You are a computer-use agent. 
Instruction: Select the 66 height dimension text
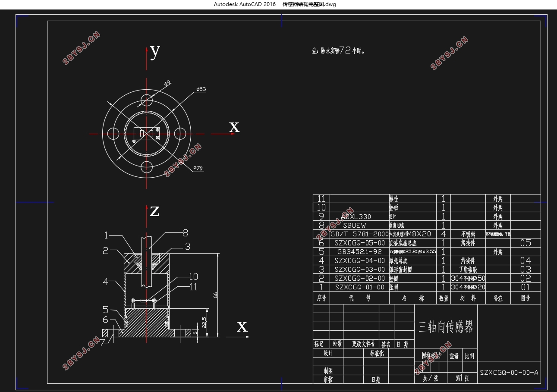[x=214, y=295]
